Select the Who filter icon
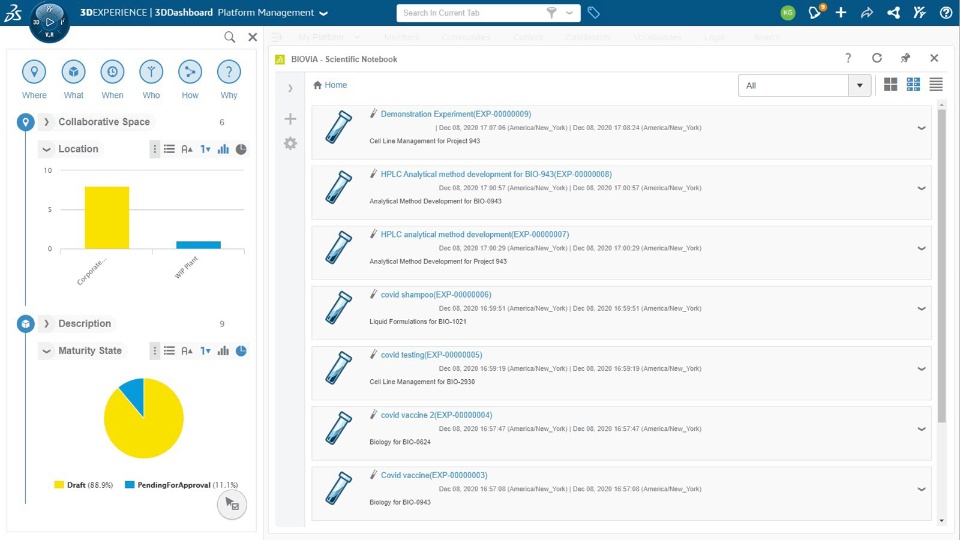960x540 pixels. point(151,72)
